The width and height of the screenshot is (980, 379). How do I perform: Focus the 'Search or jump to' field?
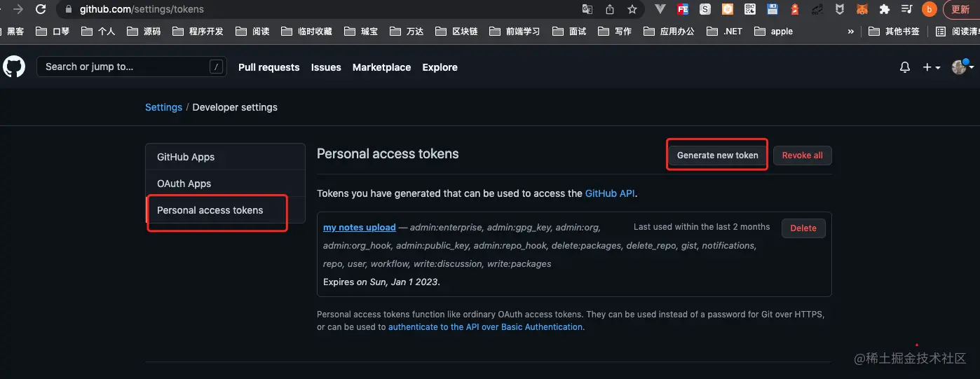132,67
